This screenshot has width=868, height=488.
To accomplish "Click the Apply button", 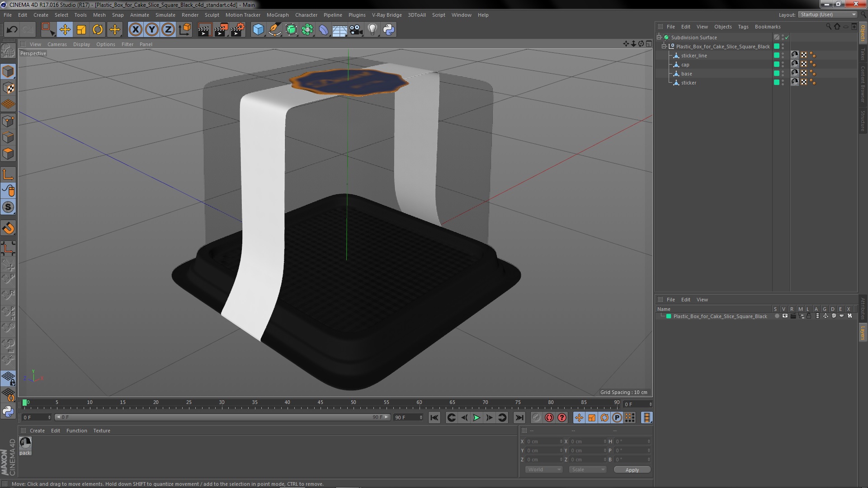I will [x=632, y=470].
